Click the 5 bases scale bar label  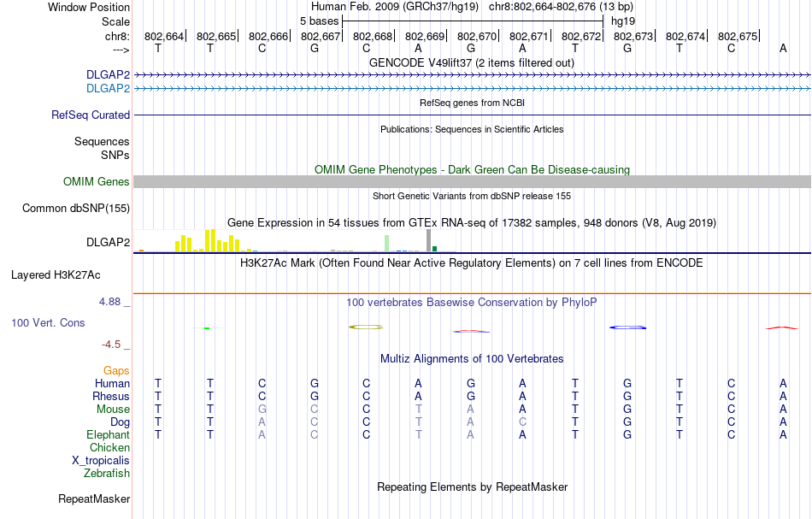(x=319, y=21)
